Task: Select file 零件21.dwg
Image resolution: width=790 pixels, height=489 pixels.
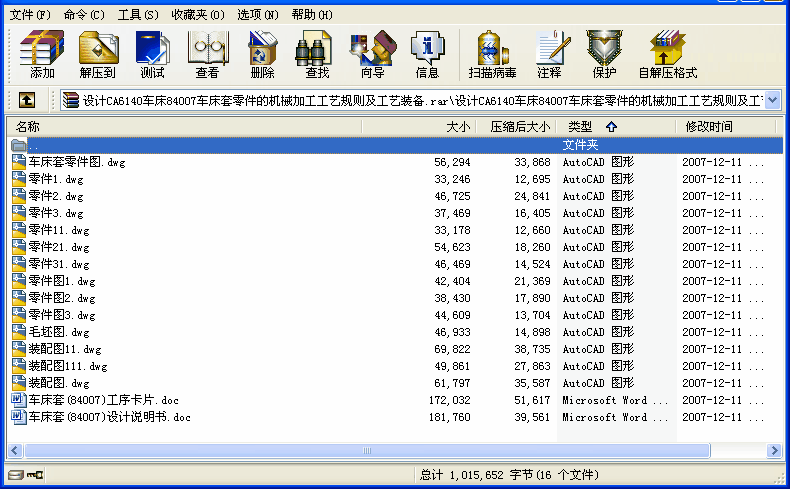Action: point(59,247)
